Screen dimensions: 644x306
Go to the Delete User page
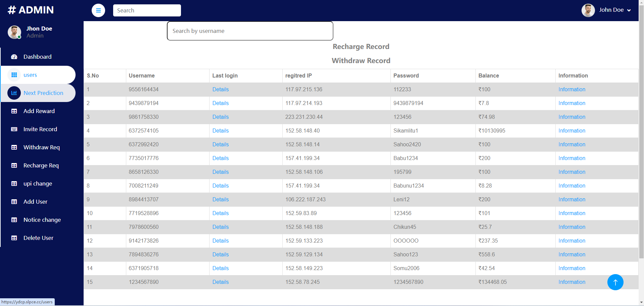pos(38,238)
